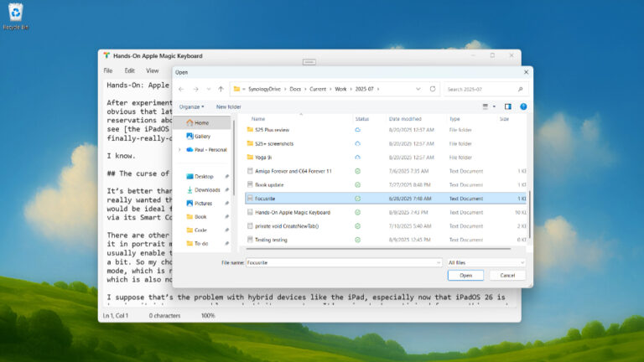The width and height of the screenshot is (644, 362).
Task: Open the All files type dropdown
Action: click(x=486, y=262)
